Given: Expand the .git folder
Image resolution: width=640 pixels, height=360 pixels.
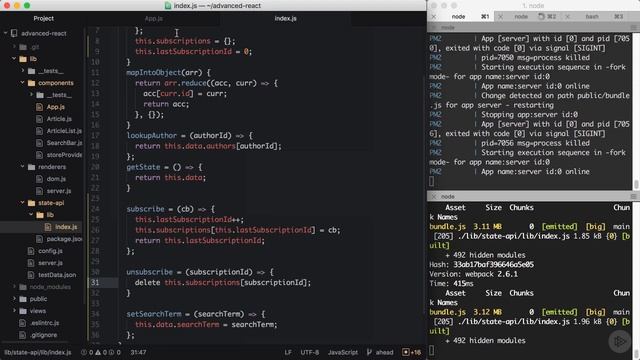Looking at the screenshot, I should coord(15,47).
